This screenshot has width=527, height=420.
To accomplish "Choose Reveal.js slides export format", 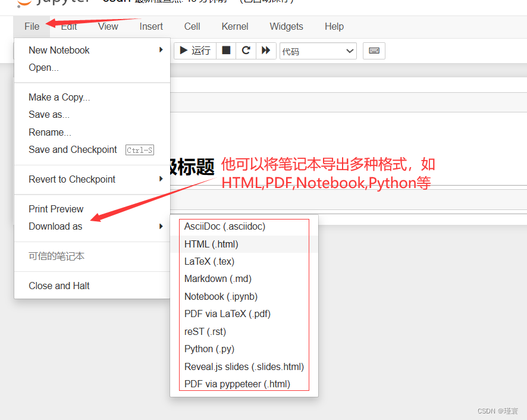I will [x=244, y=366].
